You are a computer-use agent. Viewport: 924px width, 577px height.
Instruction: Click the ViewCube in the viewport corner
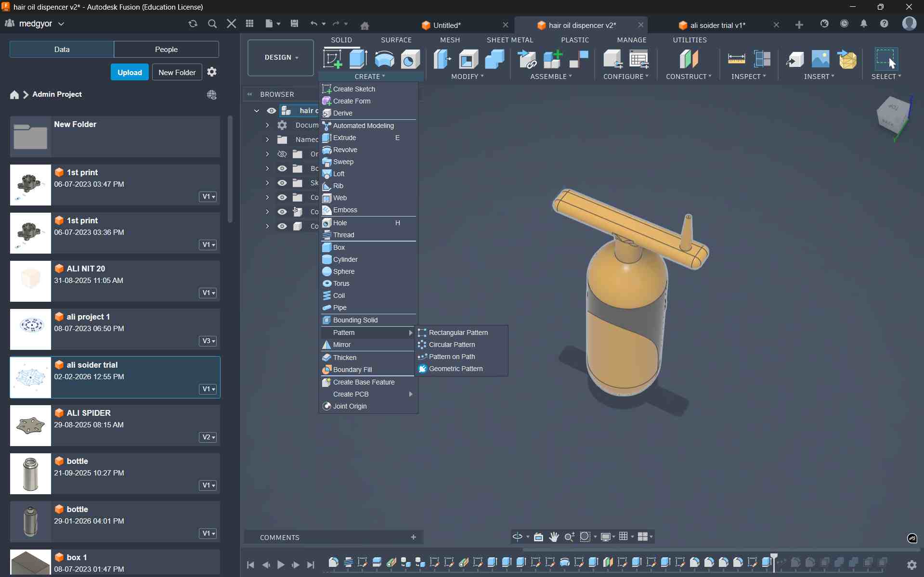[x=893, y=115]
